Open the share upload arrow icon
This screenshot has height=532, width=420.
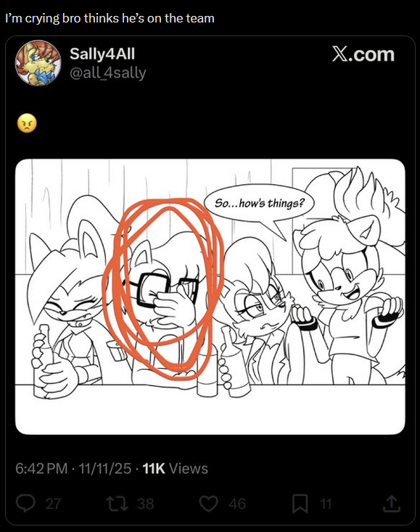tap(392, 504)
